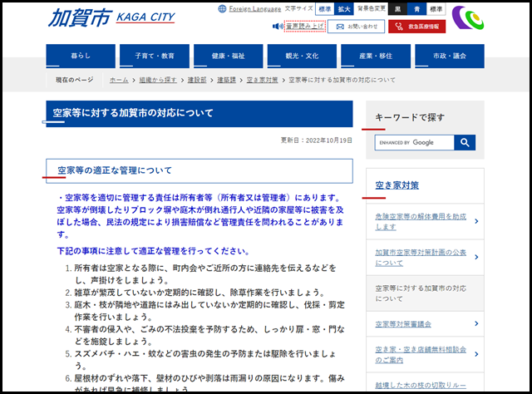Open the 市政・議会 navigation menu
The image size is (532, 394).
[x=450, y=56]
